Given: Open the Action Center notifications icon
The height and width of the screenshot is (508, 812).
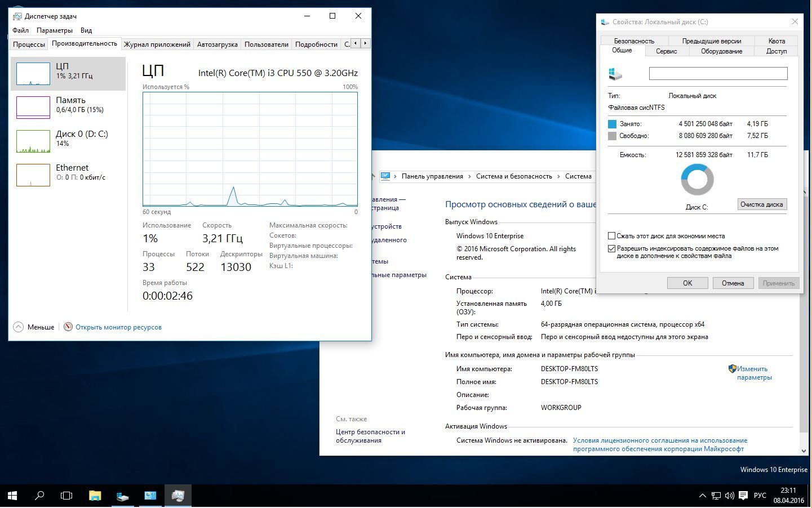Looking at the screenshot, I should (x=743, y=496).
